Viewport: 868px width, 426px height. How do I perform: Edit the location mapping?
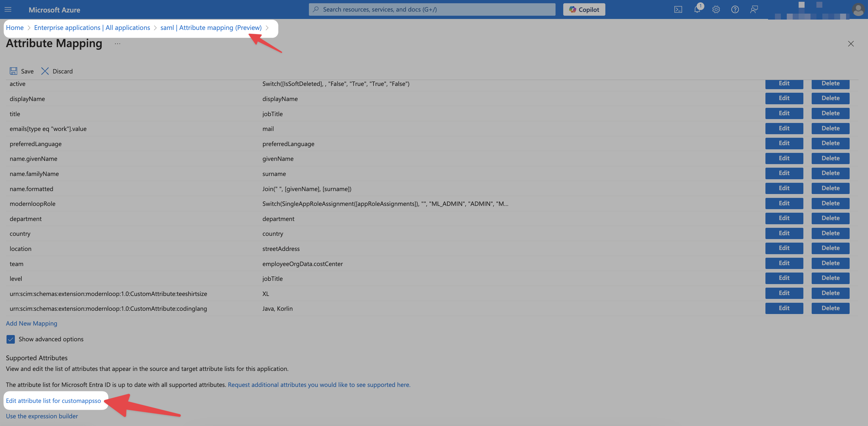point(784,248)
